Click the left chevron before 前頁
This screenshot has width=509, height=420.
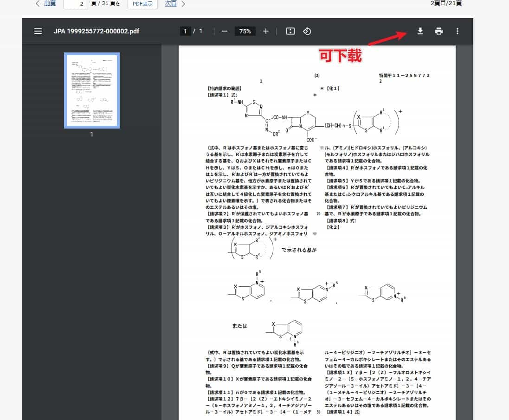point(37,4)
